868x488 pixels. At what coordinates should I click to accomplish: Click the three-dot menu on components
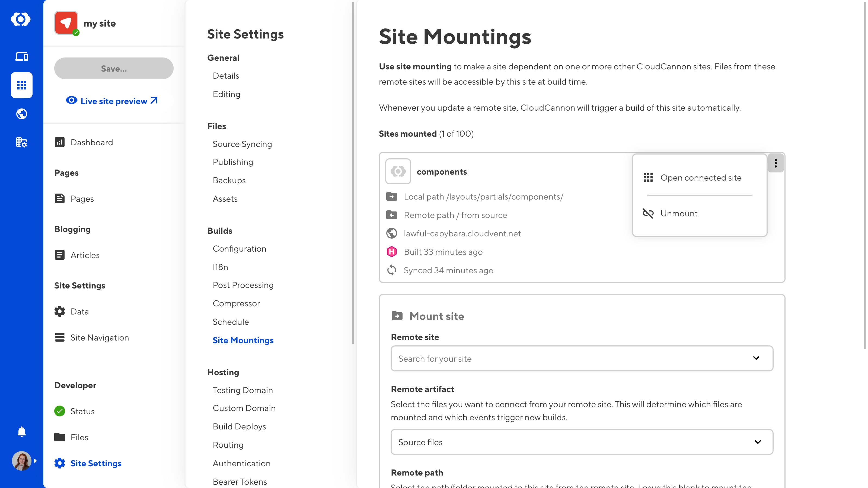tap(775, 163)
